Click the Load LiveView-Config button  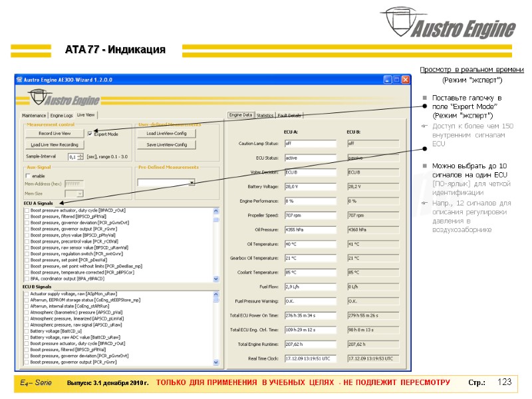click(167, 134)
